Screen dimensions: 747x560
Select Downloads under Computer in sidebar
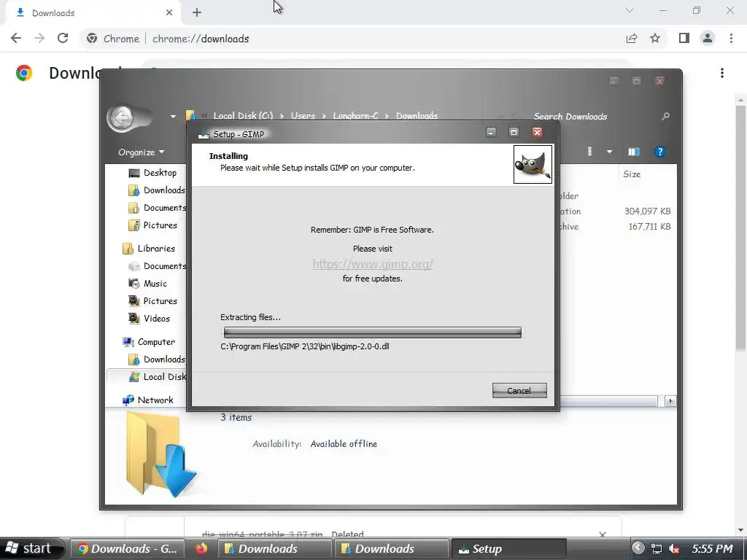156,359
